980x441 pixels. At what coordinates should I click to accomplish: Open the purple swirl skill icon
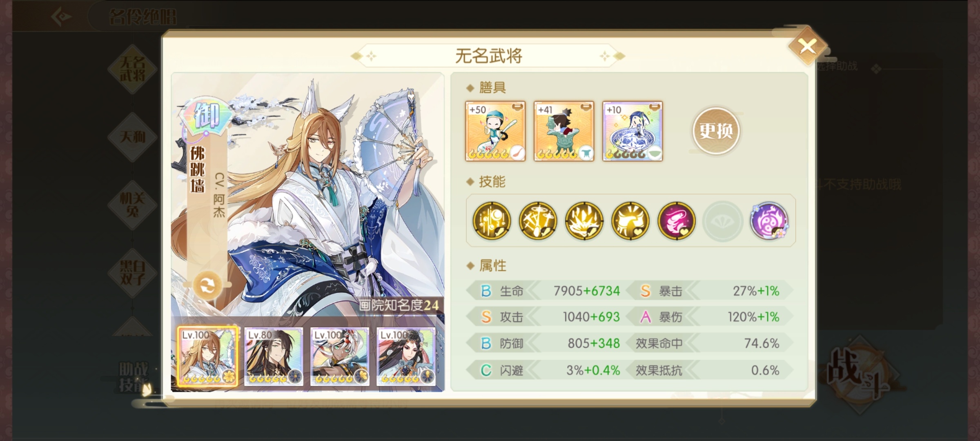(769, 220)
